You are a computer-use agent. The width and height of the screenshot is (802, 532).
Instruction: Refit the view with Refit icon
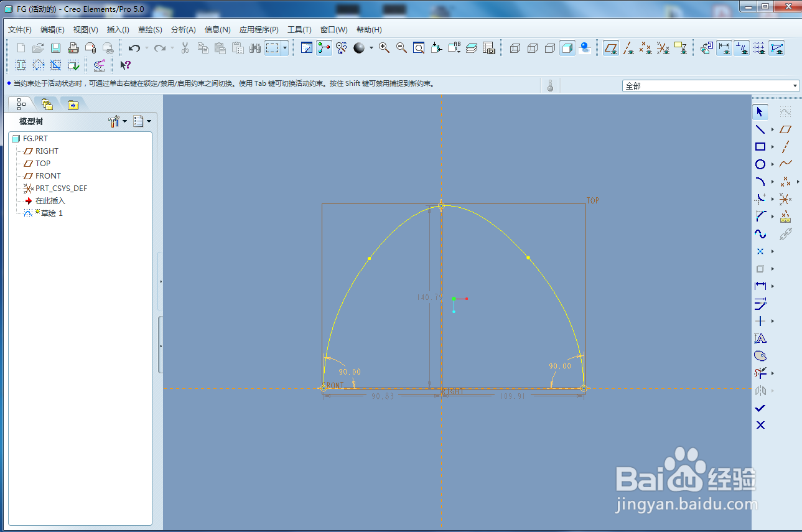pyautogui.click(x=419, y=48)
